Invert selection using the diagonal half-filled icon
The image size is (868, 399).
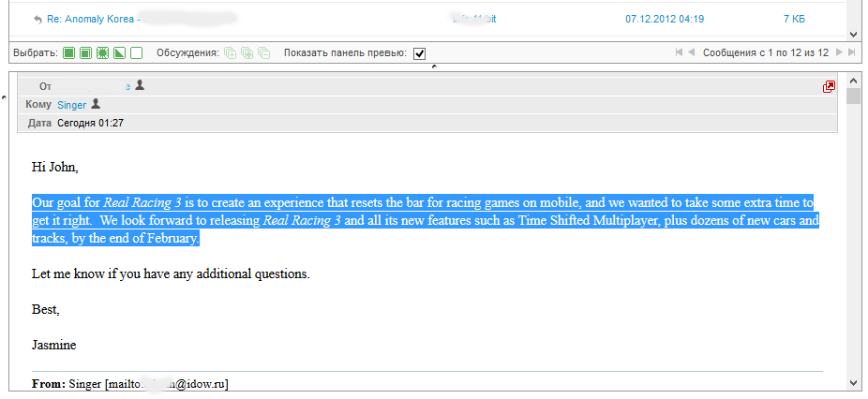[x=119, y=53]
